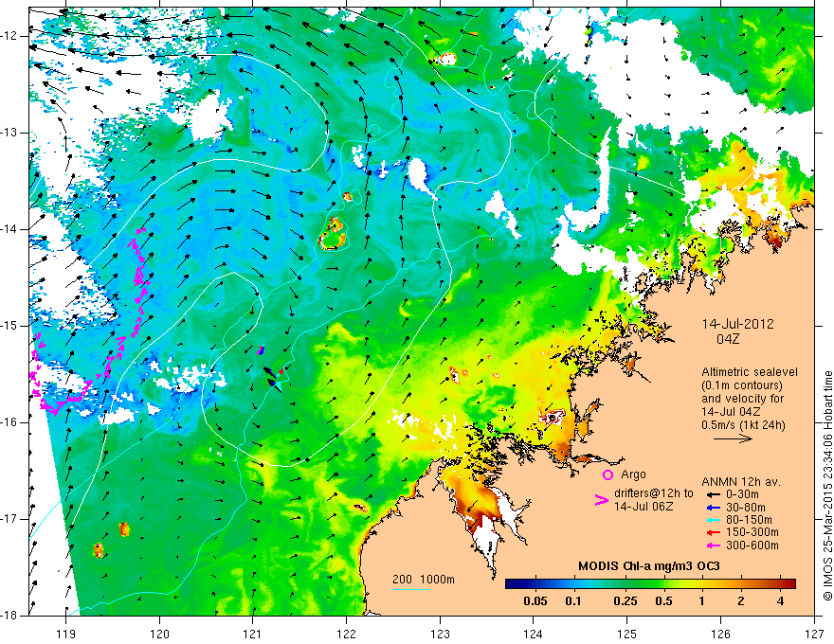Click the cyan 80-150m arrow legend icon
The height and width of the screenshot is (644, 834).
click(713, 520)
